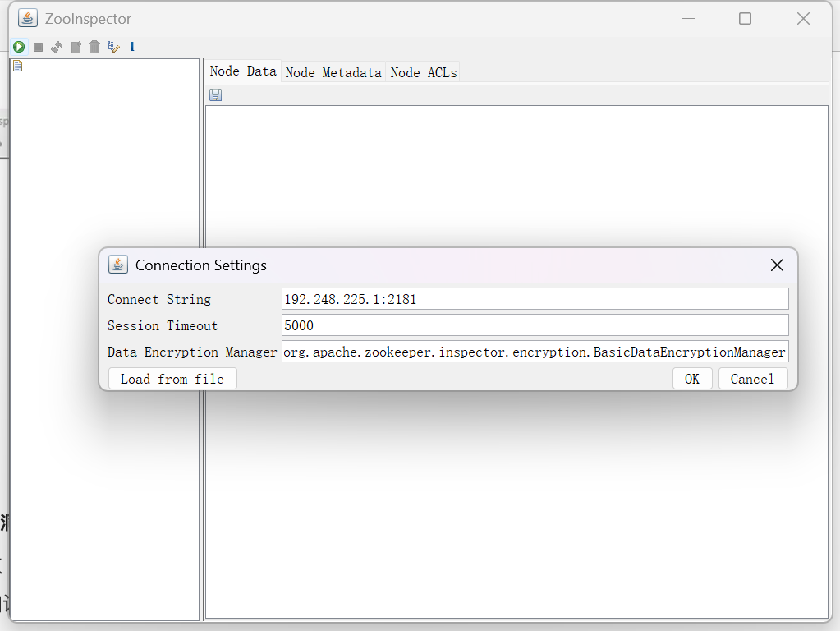Click the Session Timeout field showing 5000
840x631 pixels.
click(535, 325)
